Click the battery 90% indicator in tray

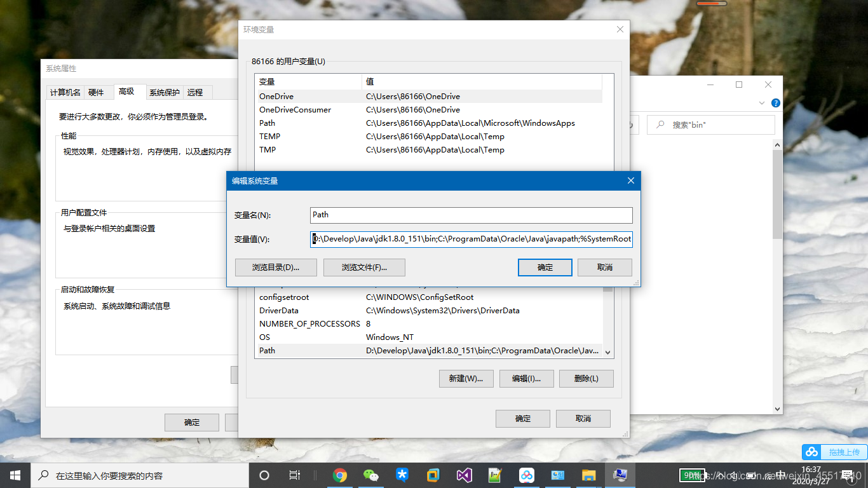pos(692,475)
